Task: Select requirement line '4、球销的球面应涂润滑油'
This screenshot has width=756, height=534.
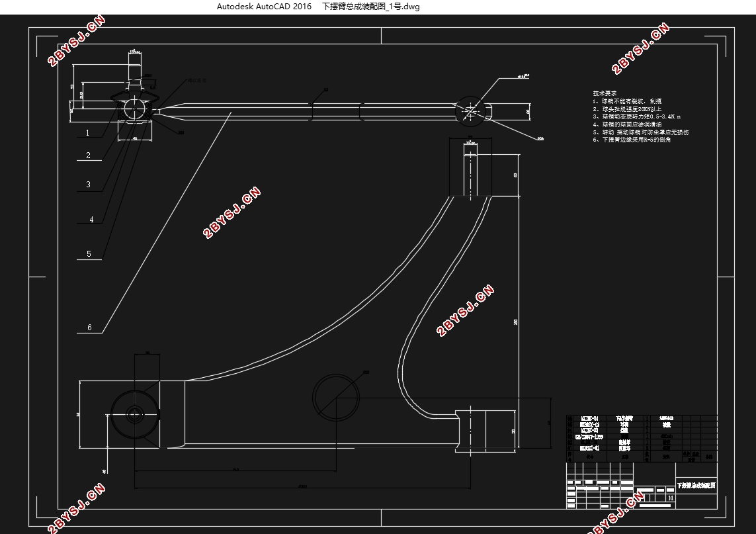Action: tap(627, 124)
